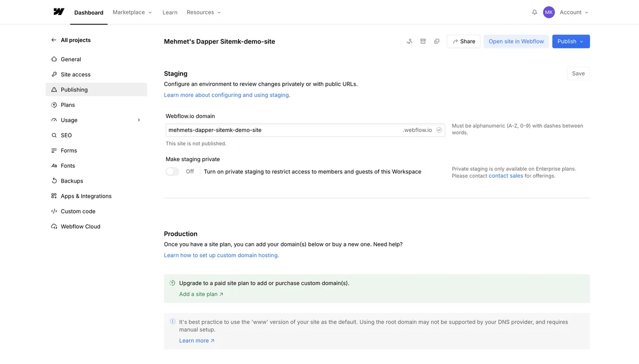Open Learn how to set up custom domain hosting
The width and height of the screenshot is (639, 364).
pos(222,255)
